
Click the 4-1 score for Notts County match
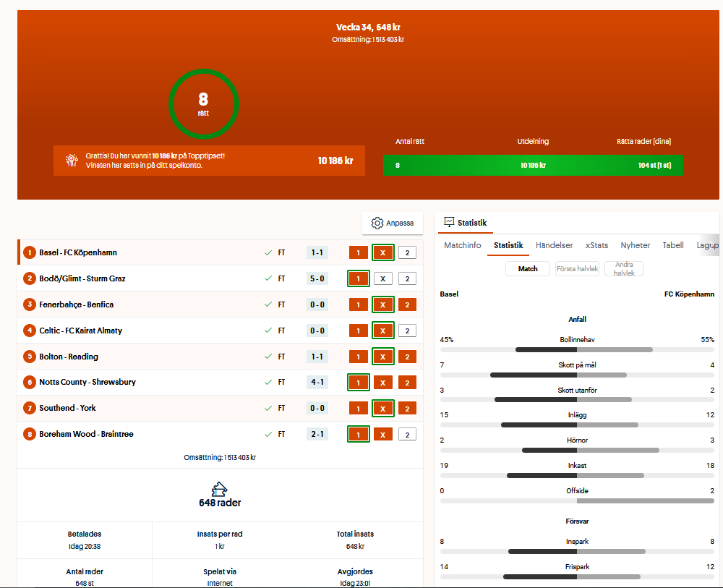(317, 383)
